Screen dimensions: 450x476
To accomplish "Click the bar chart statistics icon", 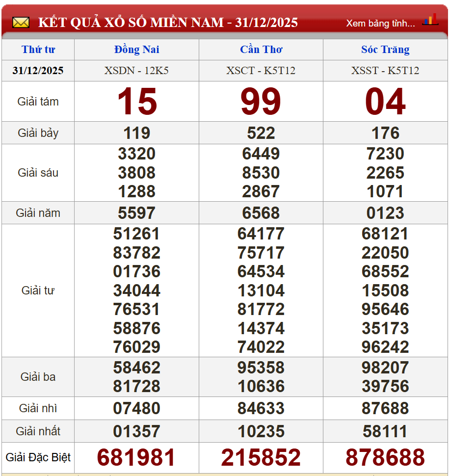I will point(430,20).
